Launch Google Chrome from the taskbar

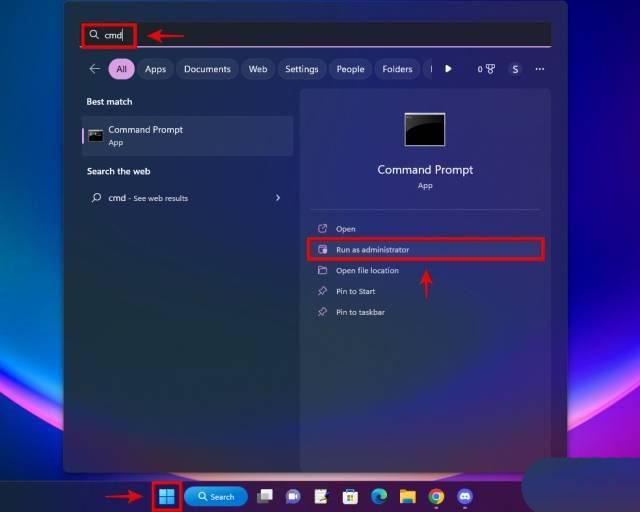pos(436,496)
